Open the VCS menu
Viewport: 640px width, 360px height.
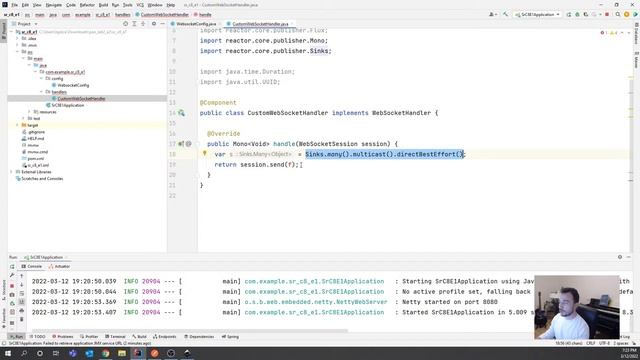click(140, 5)
